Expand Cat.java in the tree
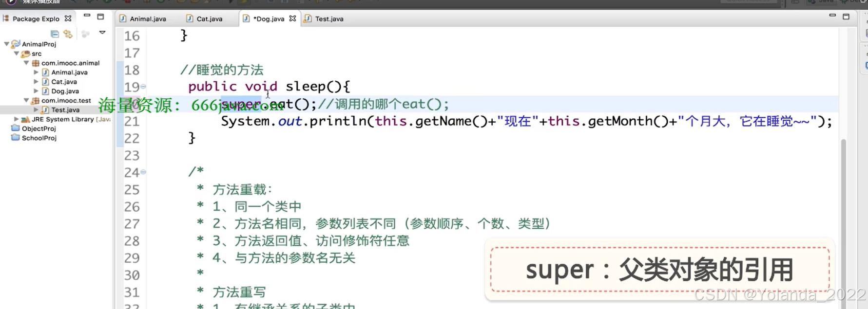Viewport: 868px width, 309px height. click(36, 82)
